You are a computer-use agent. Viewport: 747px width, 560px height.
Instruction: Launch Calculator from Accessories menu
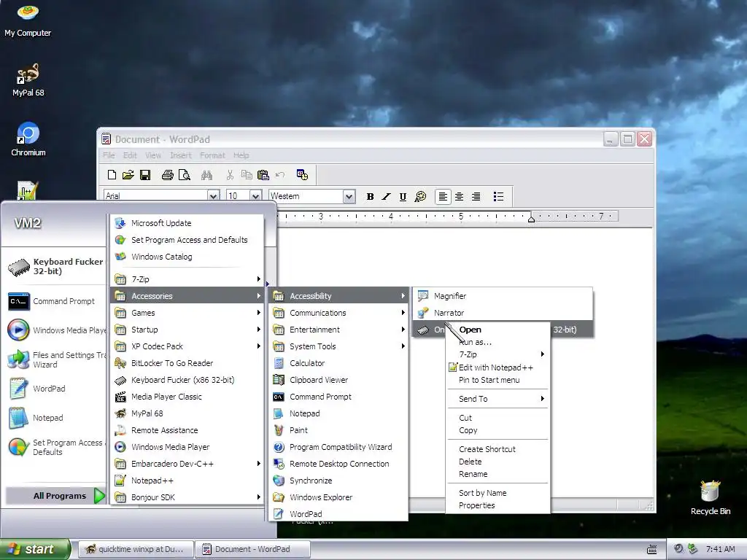pyautogui.click(x=338, y=363)
